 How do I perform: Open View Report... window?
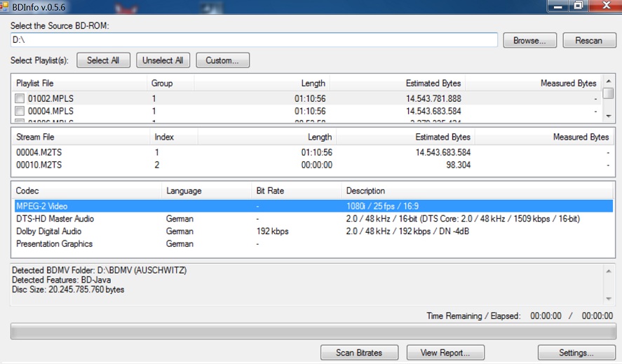tap(445, 352)
